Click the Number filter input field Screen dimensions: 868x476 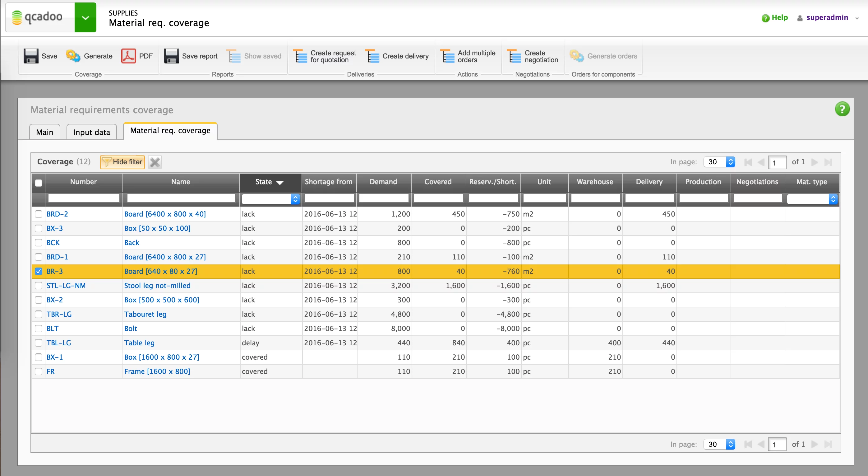click(84, 198)
